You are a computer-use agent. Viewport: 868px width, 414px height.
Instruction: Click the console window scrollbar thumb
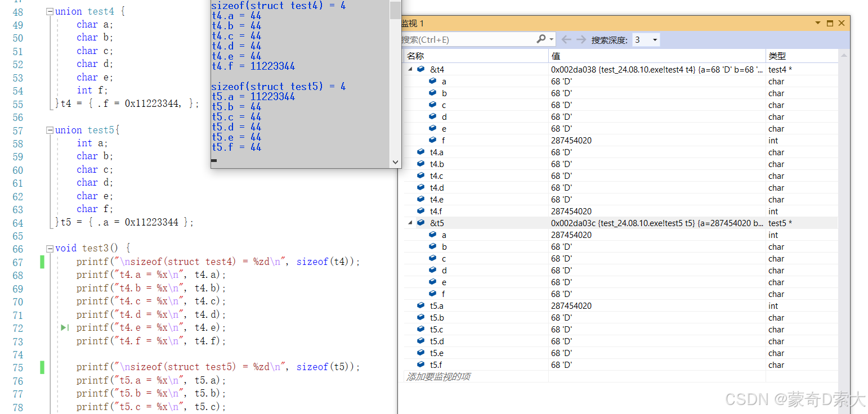click(x=395, y=10)
